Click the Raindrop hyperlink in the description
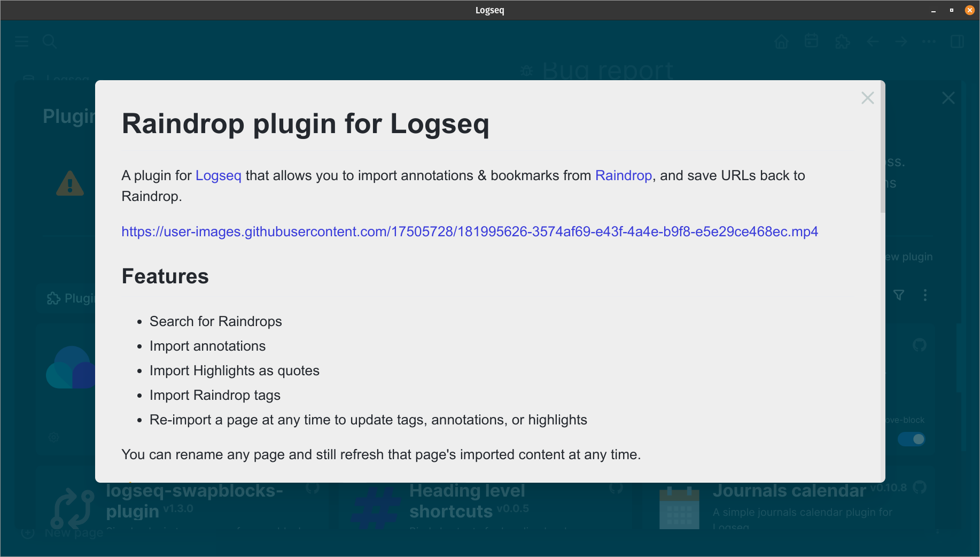This screenshot has width=980, height=557. pyautogui.click(x=623, y=175)
